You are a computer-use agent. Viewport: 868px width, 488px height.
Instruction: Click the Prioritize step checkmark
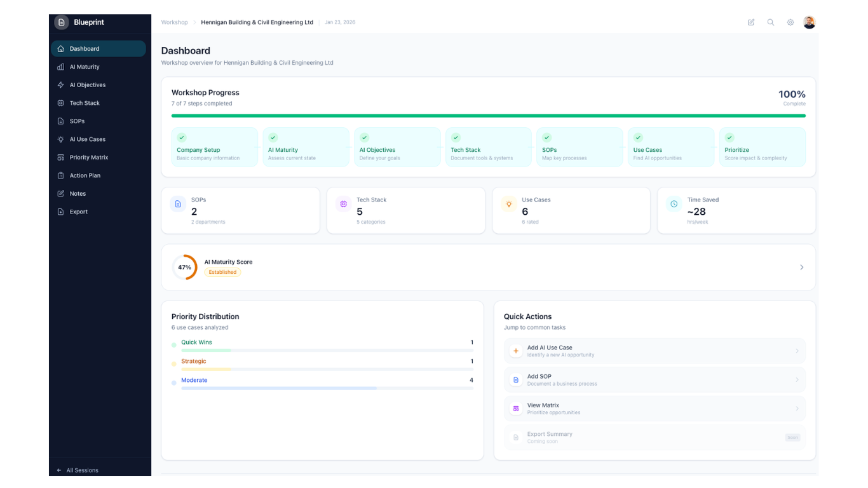(x=729, y=137)
